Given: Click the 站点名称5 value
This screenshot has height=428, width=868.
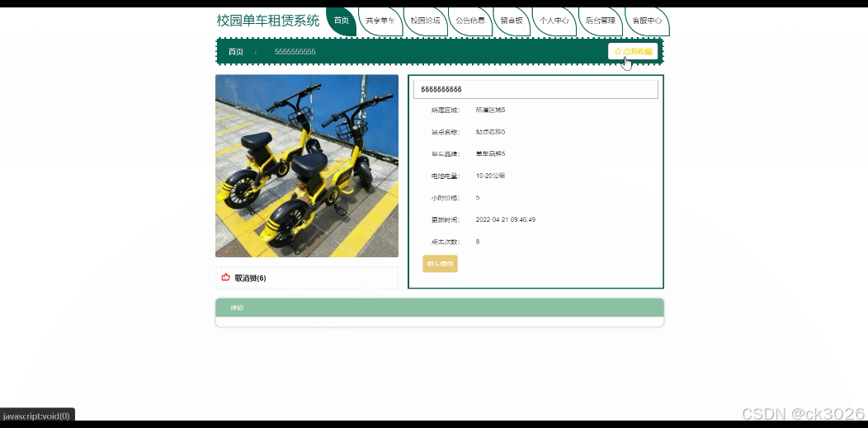Looking at the screenshot, I should (x=490, y=132).
